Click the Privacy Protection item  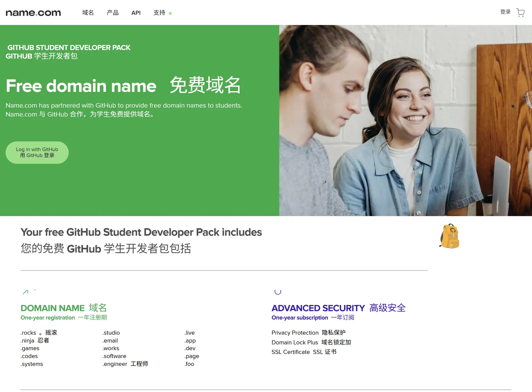click(x=295, y=333)
